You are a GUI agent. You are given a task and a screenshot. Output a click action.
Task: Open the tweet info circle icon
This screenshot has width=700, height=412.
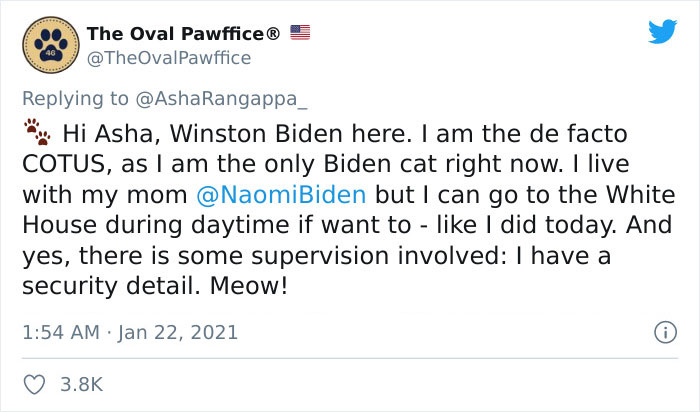[x=661, y=331]
